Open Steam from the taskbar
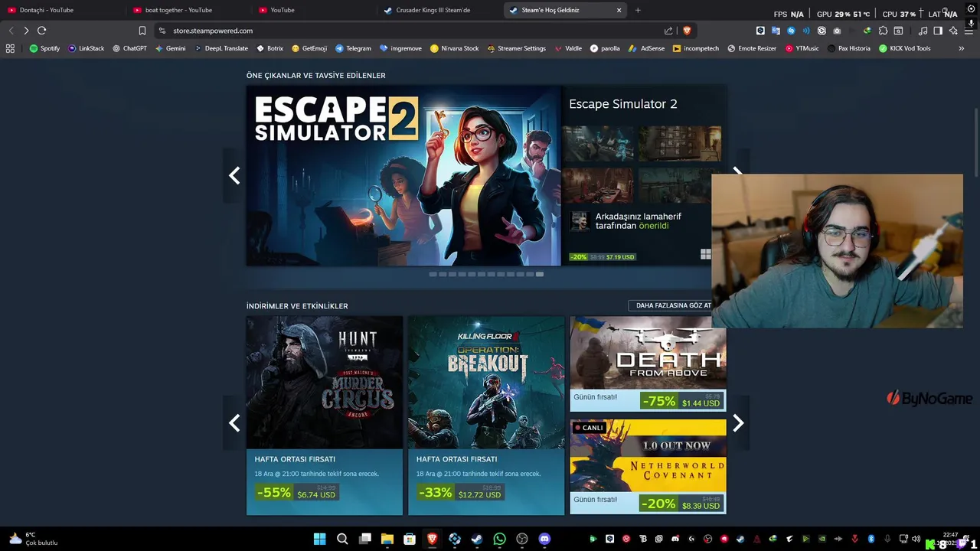 pyautogui.click(x=477, y=540)
